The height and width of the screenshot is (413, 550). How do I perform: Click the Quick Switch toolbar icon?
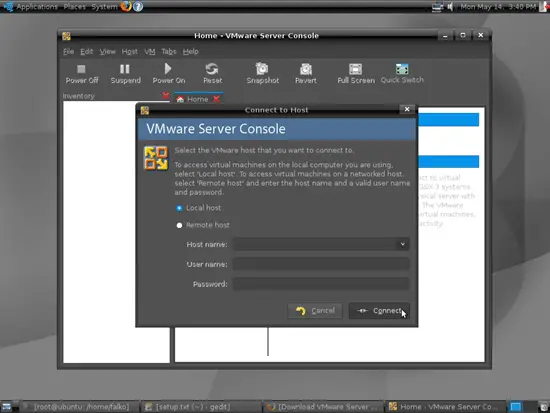[402, 69]
